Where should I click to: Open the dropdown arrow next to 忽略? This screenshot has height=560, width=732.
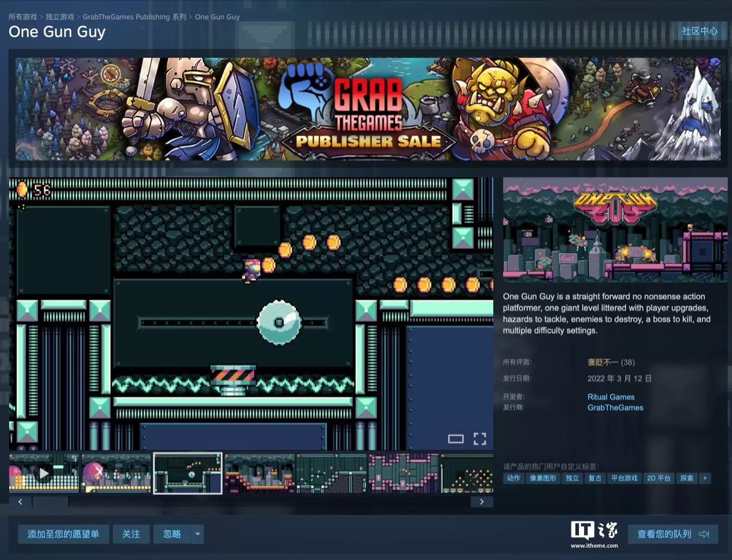pos(197,534)
